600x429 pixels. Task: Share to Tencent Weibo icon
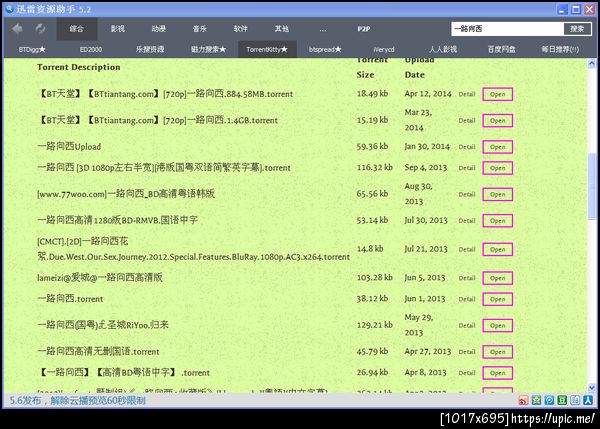[549, 400]
